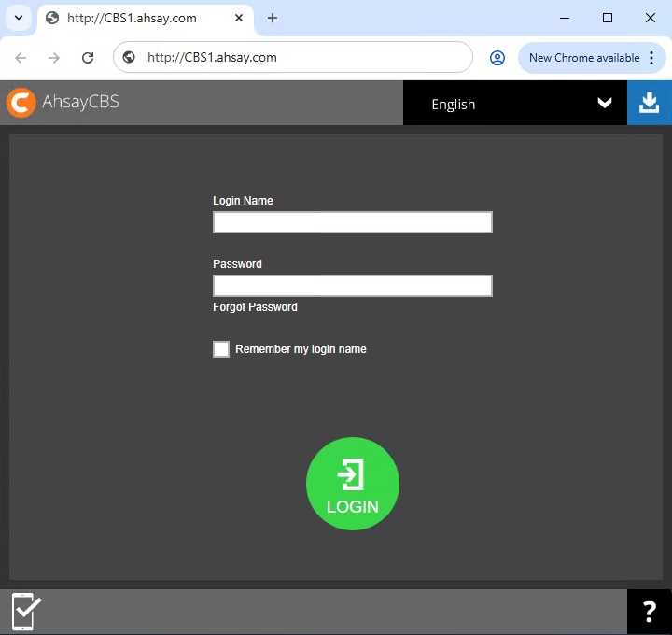Select the http://CBS1.ahsay.com tab
This screenshot has height=635, width=672.
[x=146, y=19]
